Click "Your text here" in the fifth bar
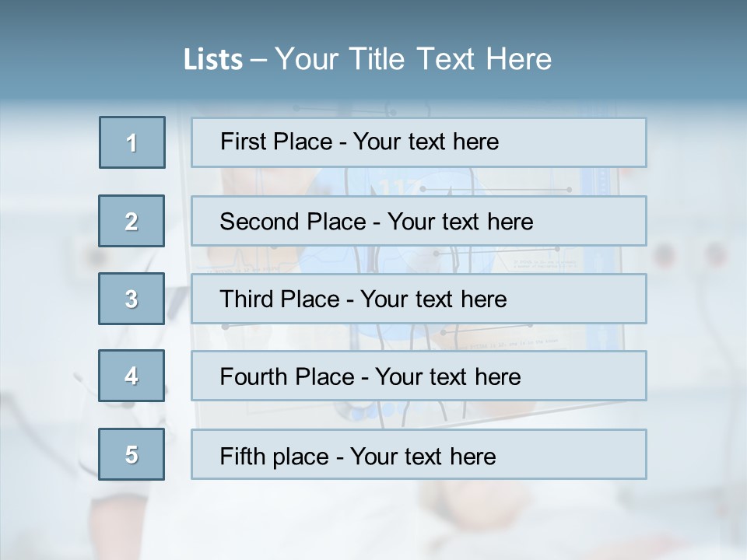747x560 pixels. (423, 456)
